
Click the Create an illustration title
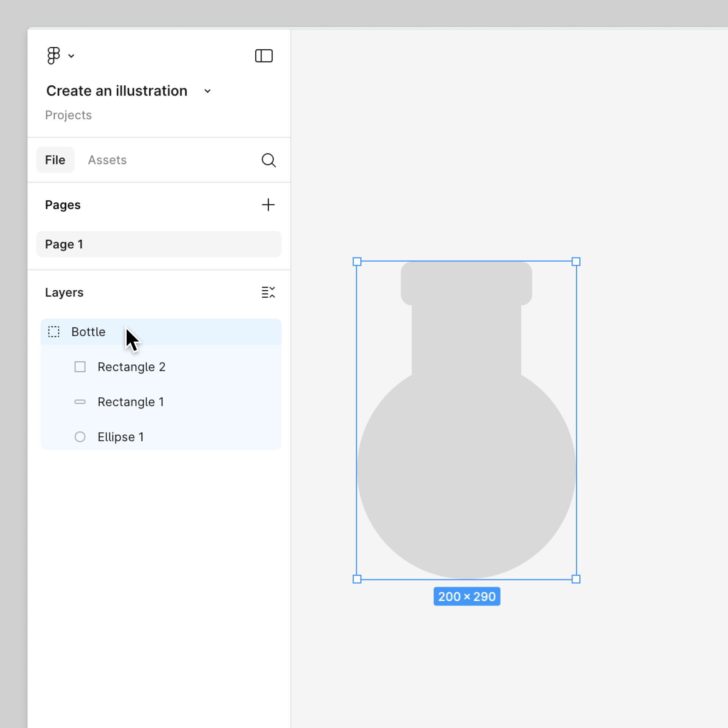tap(117, 91)
